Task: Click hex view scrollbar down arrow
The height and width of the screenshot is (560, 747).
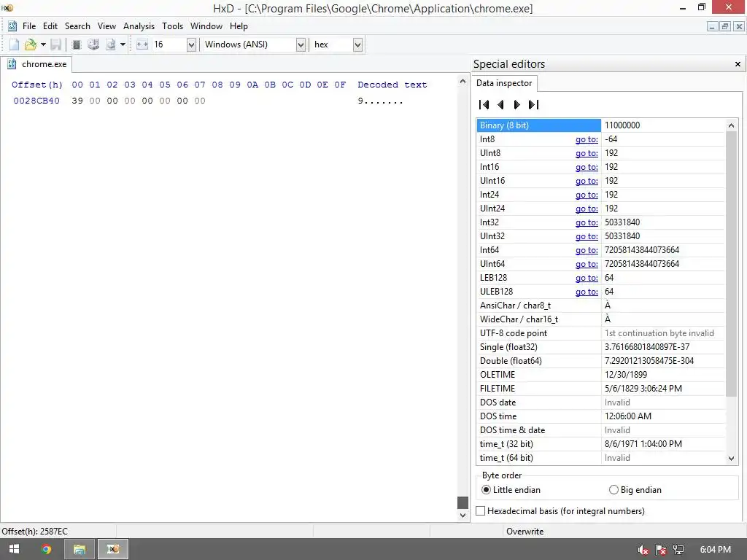Action: (x=462, y=516)
